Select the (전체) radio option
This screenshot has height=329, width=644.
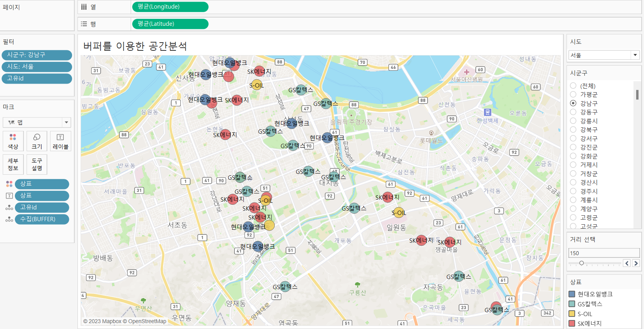(573, 86)
